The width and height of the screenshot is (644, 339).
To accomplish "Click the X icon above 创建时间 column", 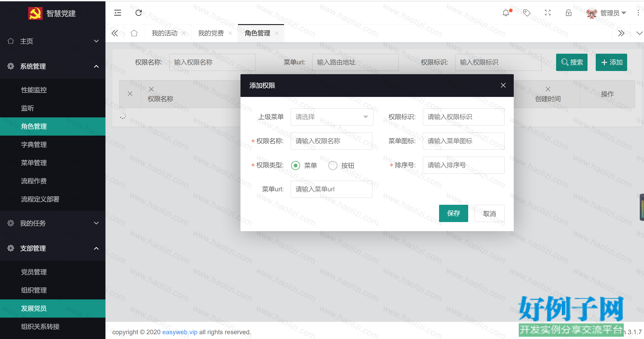I will click(548, 89).
